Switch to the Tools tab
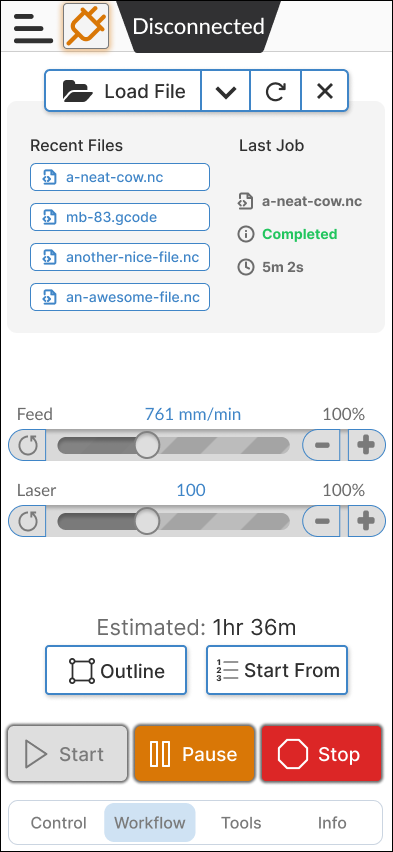This screenshot has width=393, height=852. (241, 823)
